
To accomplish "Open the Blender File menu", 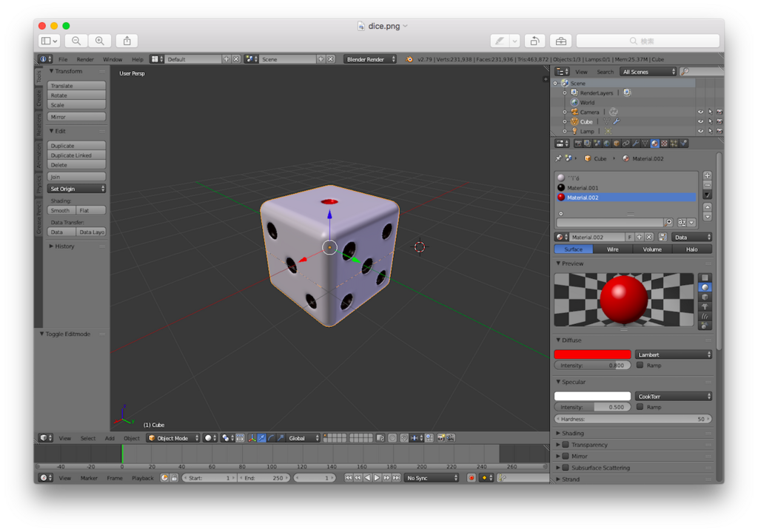I will 63,59.
